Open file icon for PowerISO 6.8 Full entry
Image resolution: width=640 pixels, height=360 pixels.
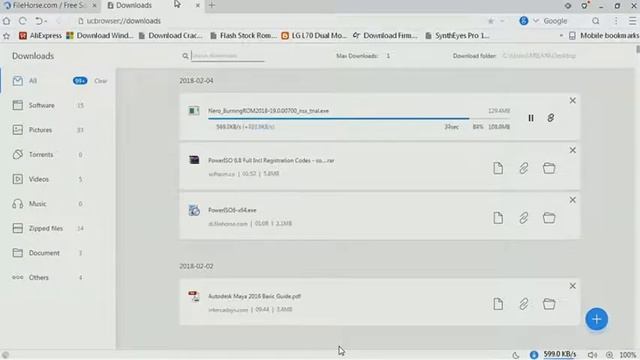point(498,168)
